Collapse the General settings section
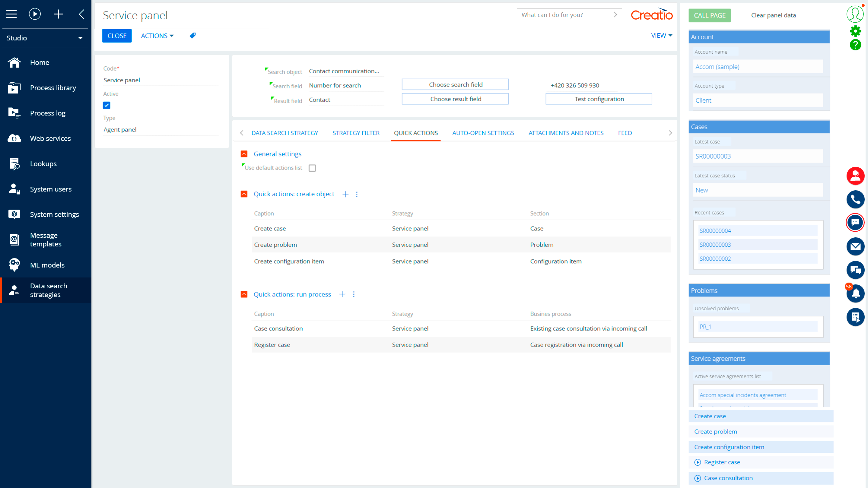 244,154
